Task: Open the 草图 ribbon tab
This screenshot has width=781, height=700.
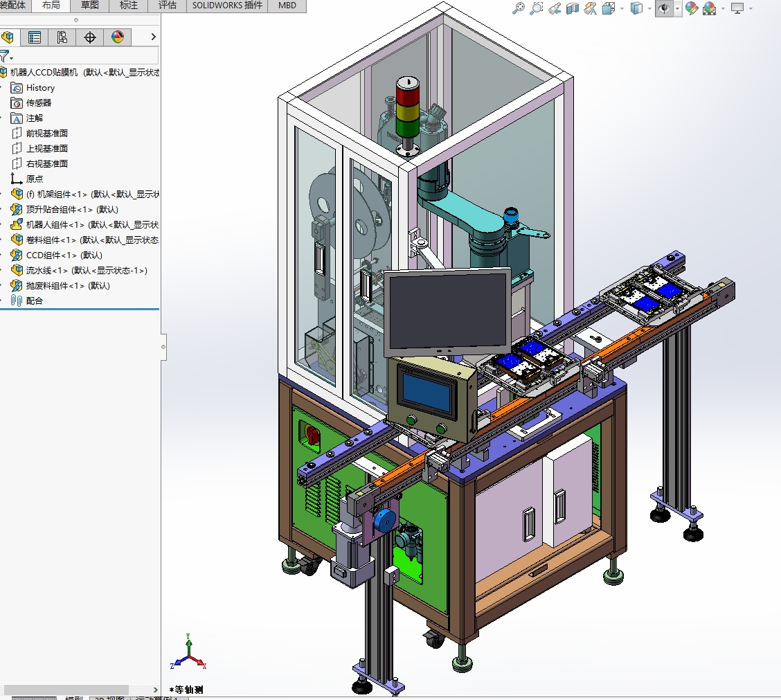Action: click(89, 6)
